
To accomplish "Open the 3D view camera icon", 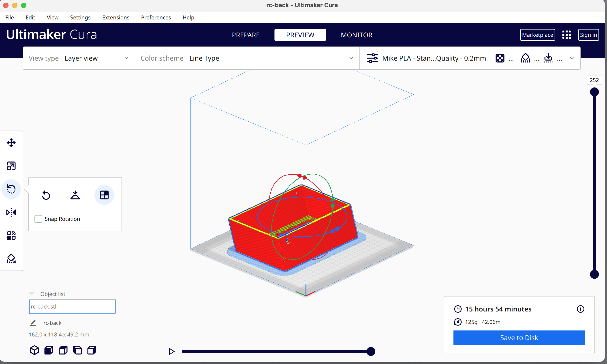I will [34, 350].
